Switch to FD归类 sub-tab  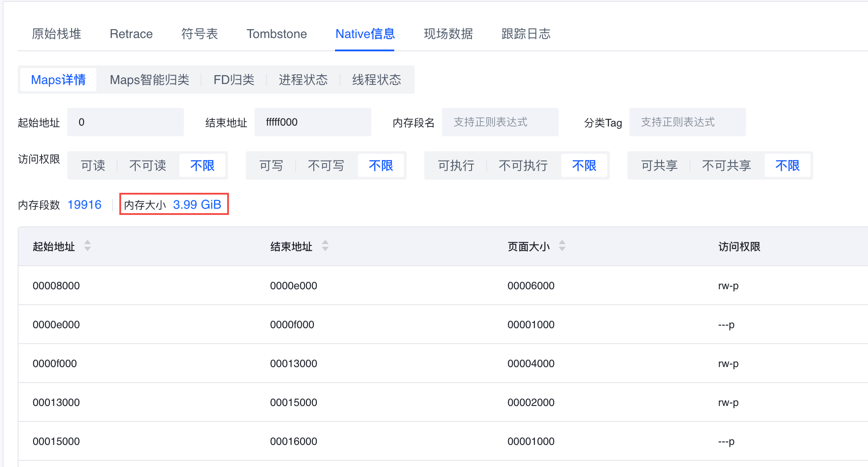234,80
